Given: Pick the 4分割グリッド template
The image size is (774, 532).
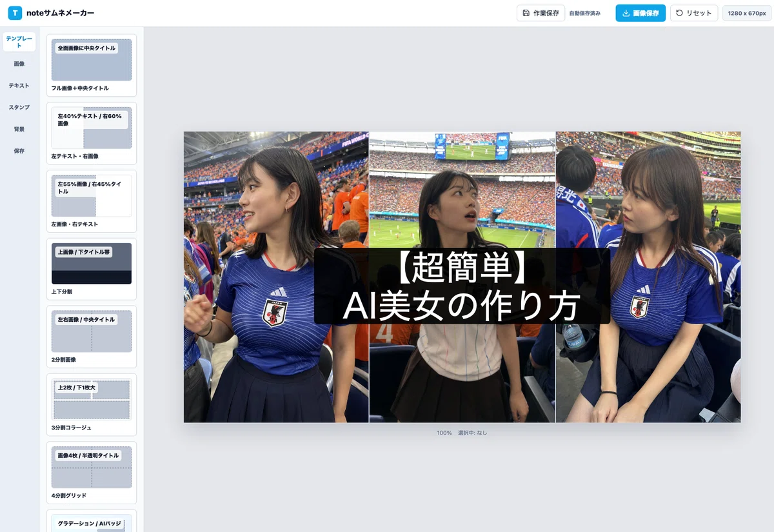Looking at the screenshot, I should click(x=92, y=473).
